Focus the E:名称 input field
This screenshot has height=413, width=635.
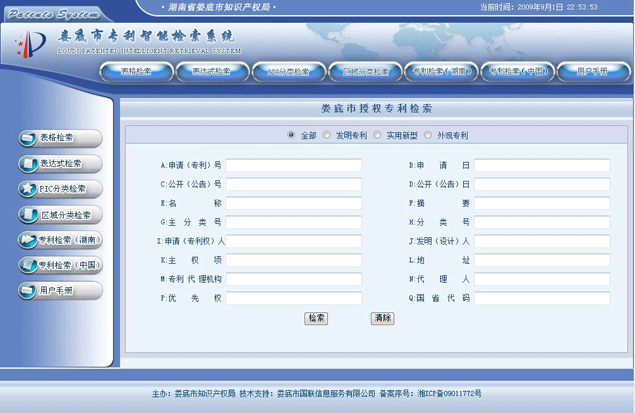tap(294, 203)
